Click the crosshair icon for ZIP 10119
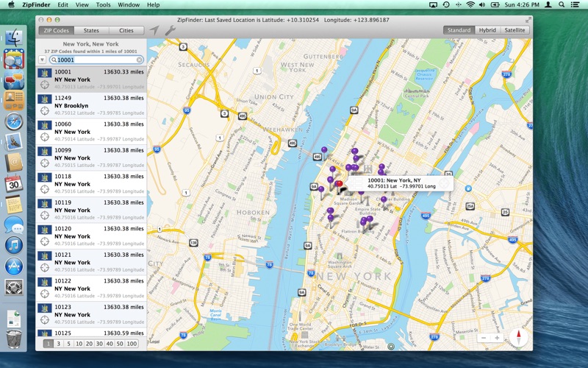This screenshot has height=368, width=588. pos(44,215)
